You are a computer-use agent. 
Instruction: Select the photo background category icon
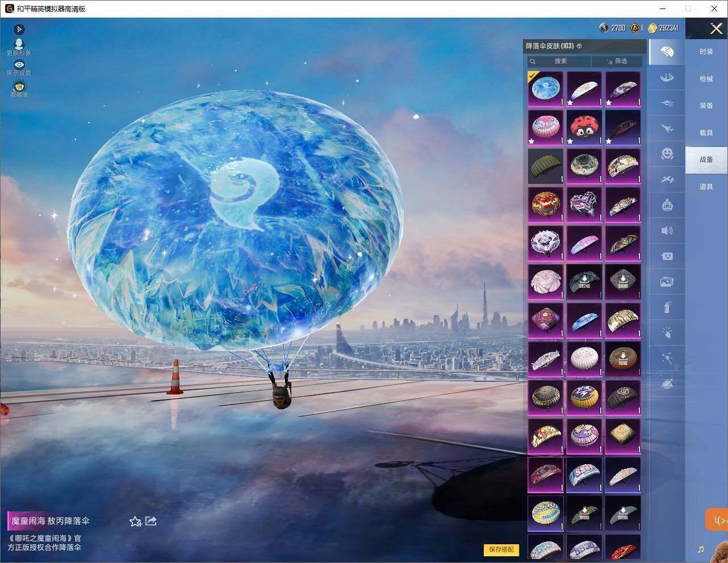pos(667,281)
